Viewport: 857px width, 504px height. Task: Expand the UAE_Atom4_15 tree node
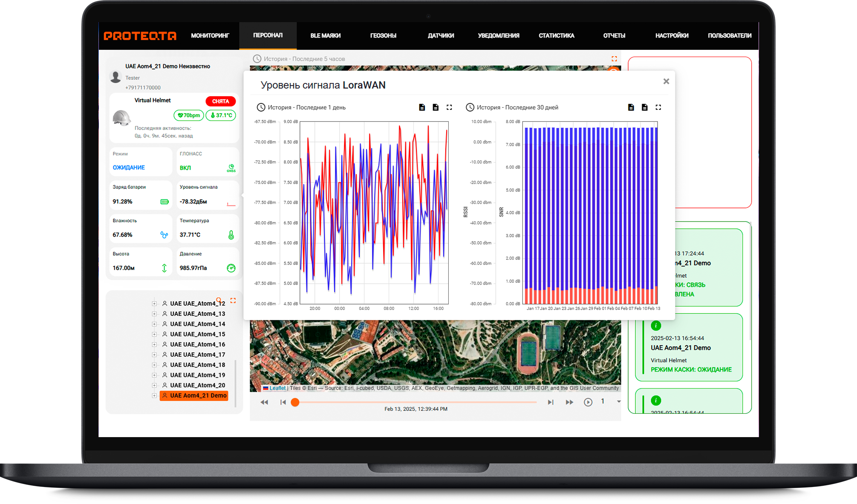coord(154,334)
